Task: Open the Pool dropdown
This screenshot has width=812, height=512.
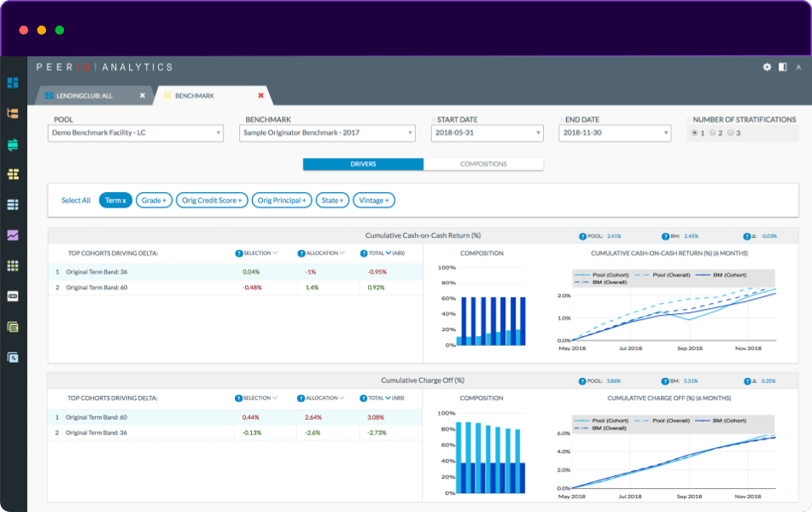Action: (136, 133)
